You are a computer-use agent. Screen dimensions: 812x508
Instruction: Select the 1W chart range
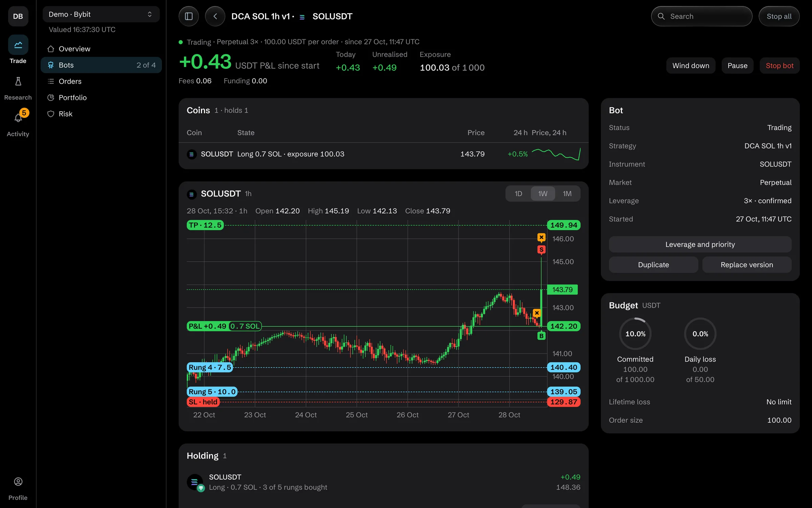pos(543,194)
